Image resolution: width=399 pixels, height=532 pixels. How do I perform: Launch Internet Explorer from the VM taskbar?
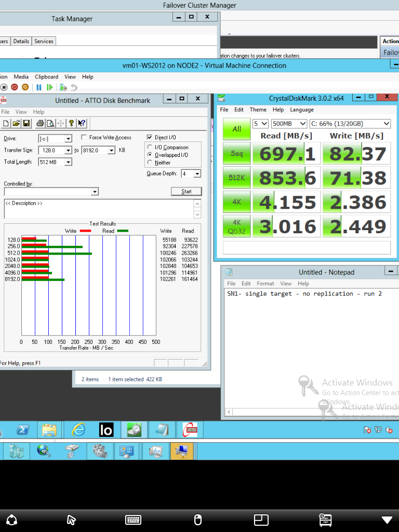pos(79,430)
